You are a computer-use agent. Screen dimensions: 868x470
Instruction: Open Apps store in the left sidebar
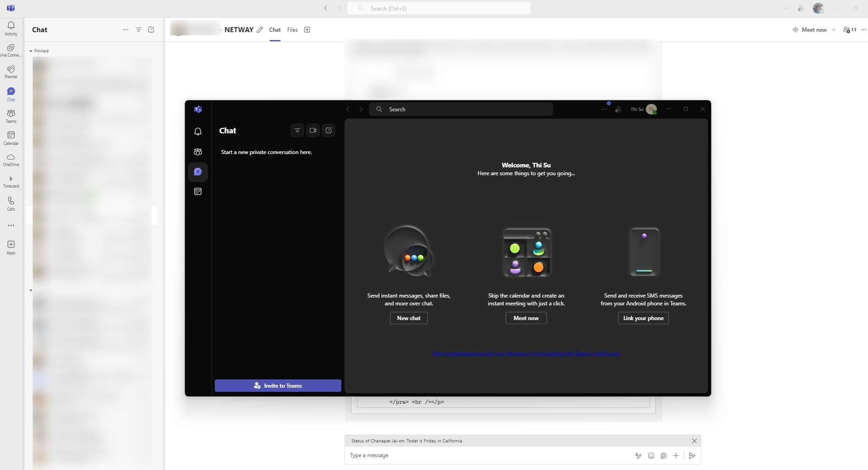pyautogui.click(x=11, y=247)
